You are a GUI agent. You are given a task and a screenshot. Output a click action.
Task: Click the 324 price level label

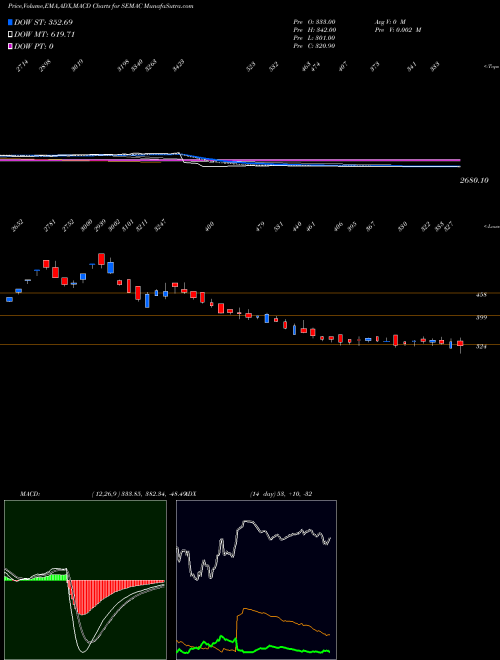coord(481,347)
